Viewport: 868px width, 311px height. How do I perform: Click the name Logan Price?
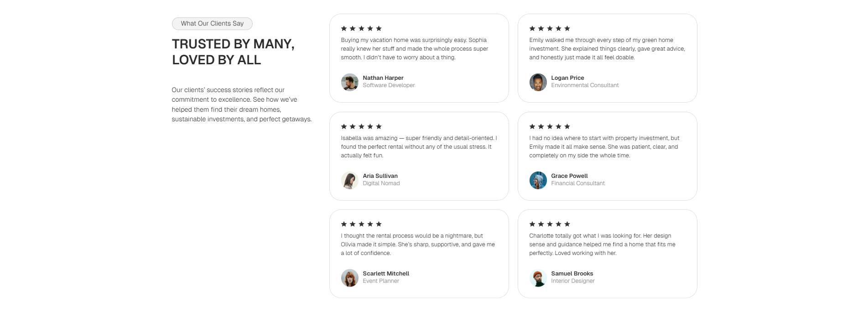coord(567,78)
